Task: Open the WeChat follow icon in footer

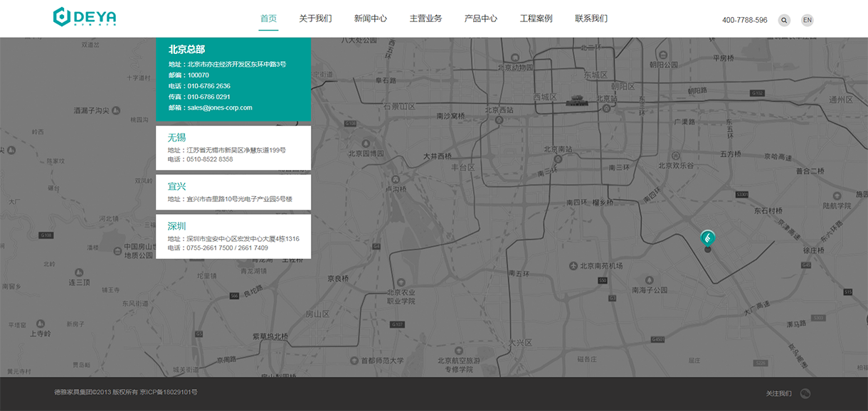Action: point(805,394)
